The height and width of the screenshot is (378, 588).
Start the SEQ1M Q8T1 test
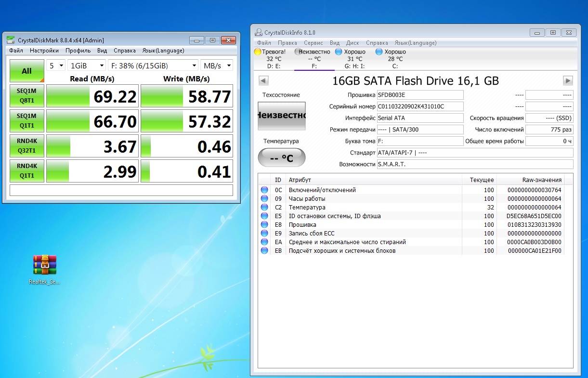click(27, 96)
